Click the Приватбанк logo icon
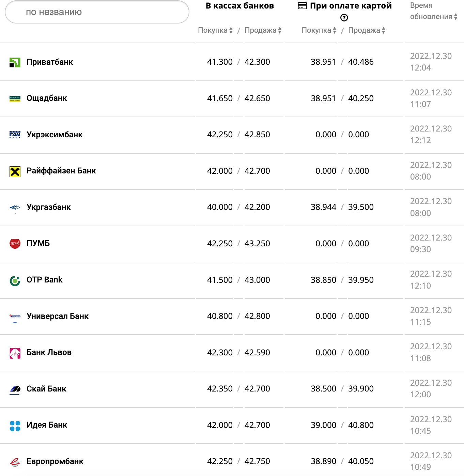 point(15,62)
